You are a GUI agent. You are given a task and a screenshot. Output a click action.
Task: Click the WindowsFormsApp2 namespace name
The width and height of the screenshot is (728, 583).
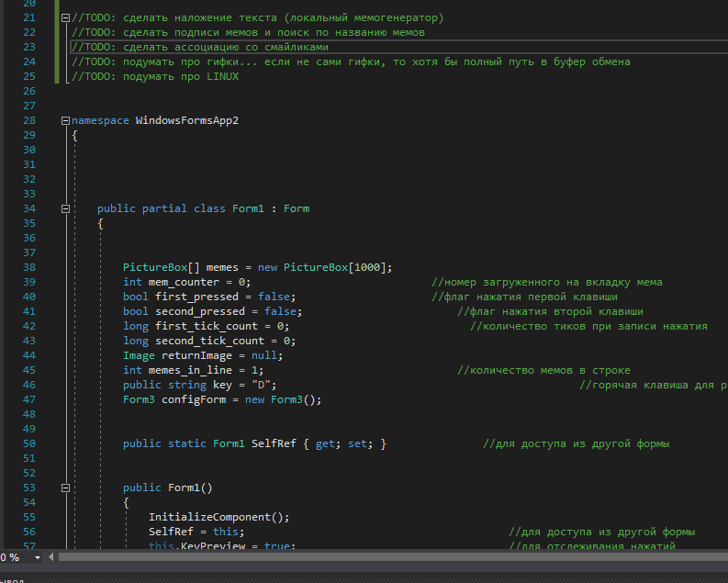[186, 120]
